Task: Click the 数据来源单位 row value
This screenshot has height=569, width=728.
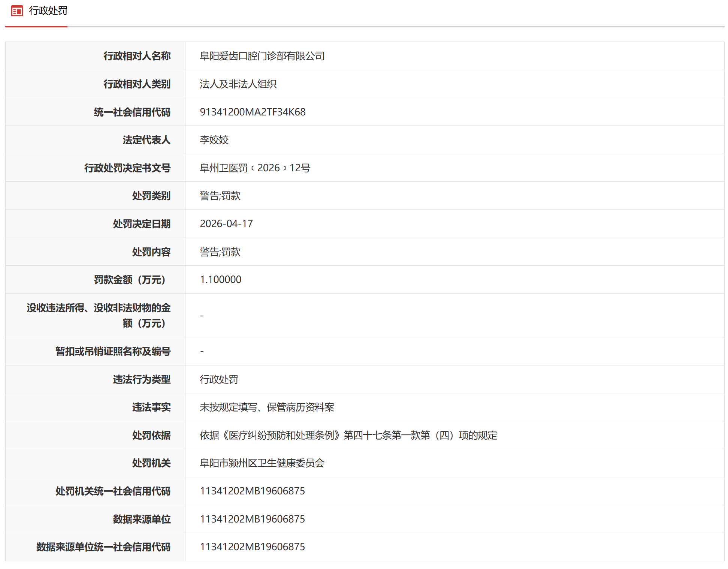Action: (252, 519)
